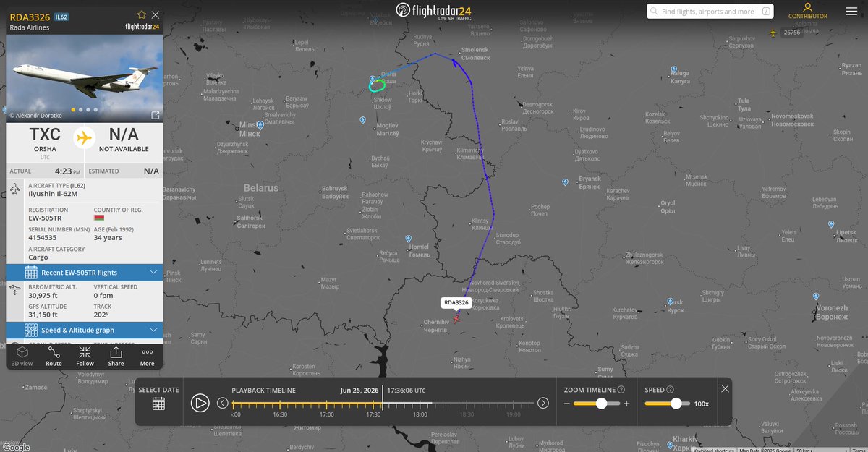This screenshot has height=452, width=868.
Task: Click the Flightradar24 logo
Action: tap(433, 10)
